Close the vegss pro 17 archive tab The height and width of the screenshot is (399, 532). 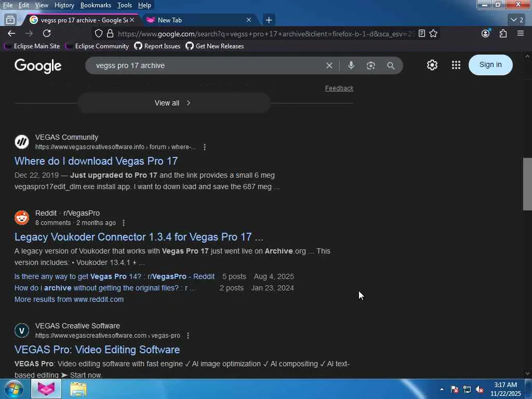(x=132, y=20)
